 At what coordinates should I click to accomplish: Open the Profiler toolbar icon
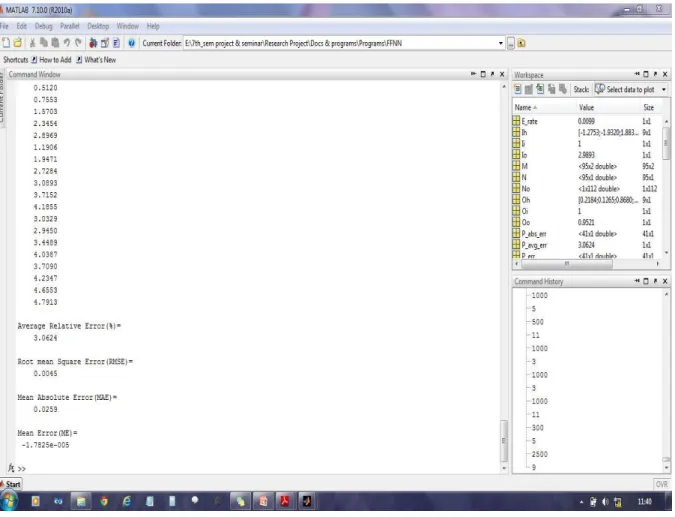[116, 43]
